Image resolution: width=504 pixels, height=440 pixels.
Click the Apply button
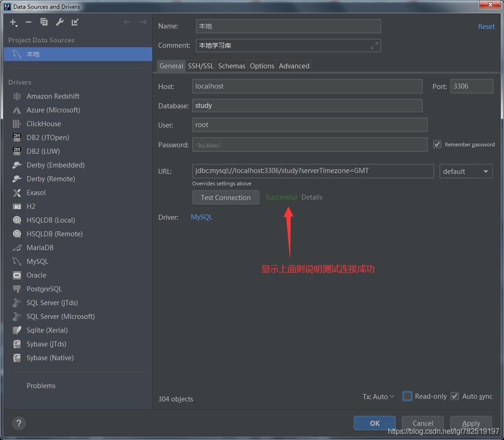[x=471, y=423]
